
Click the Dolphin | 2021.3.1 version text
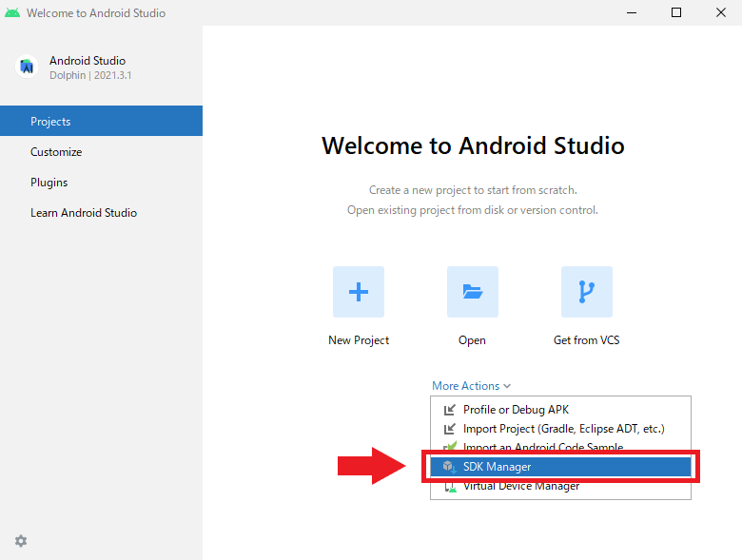click(90, 75)
